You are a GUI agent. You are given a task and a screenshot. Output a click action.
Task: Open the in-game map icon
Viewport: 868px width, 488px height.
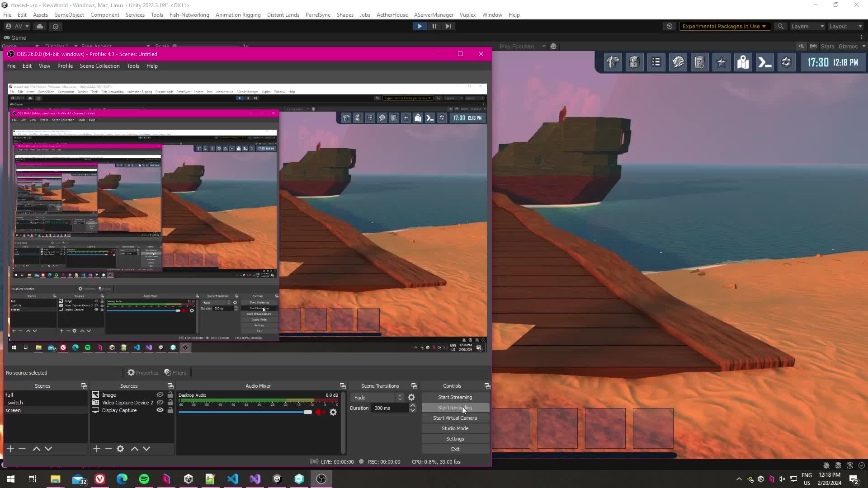[x=743, y=62]
